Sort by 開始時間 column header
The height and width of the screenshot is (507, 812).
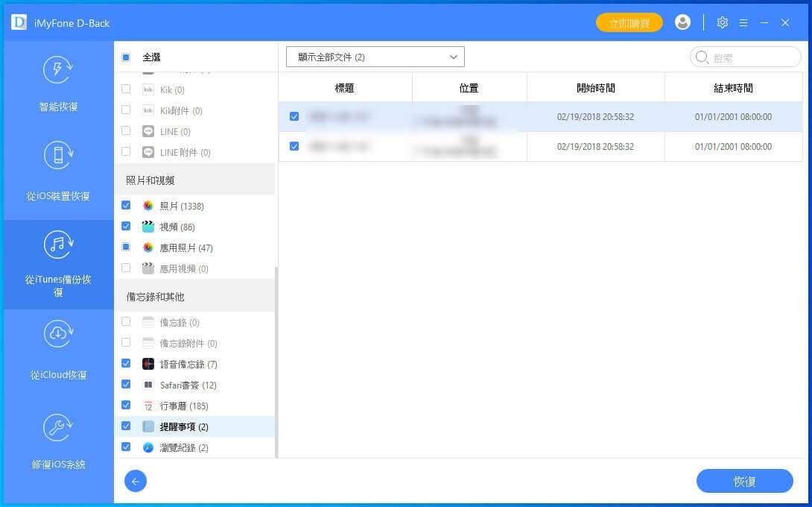pos(595,88)
